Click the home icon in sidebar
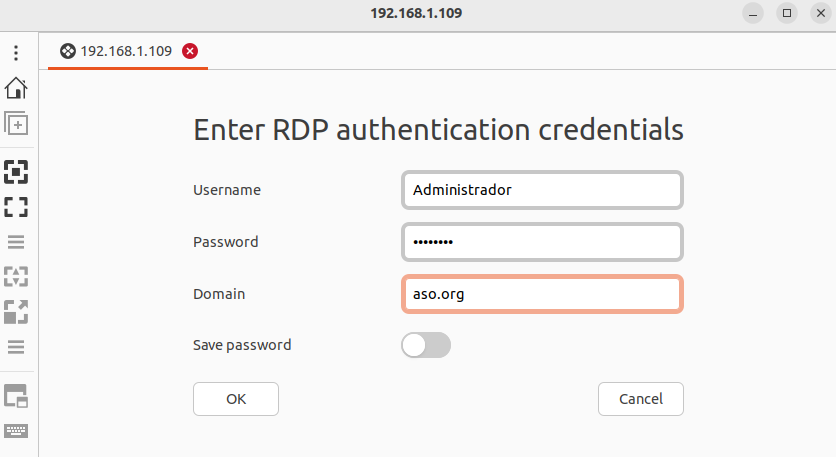The image size is (836, 457). tap(16, 88)
